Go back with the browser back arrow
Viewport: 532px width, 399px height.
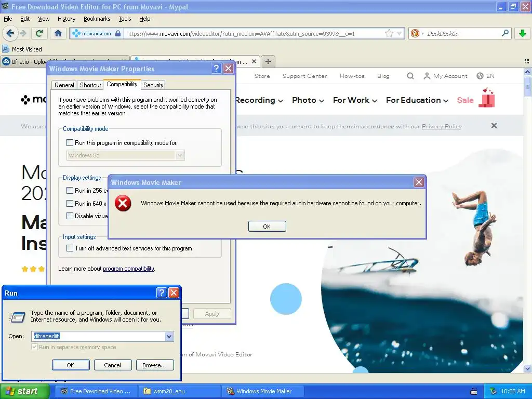click(10, 33)
